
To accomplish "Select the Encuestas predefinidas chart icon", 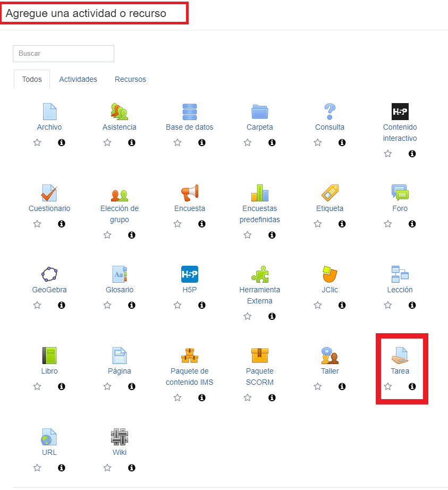I will point(260,193).
